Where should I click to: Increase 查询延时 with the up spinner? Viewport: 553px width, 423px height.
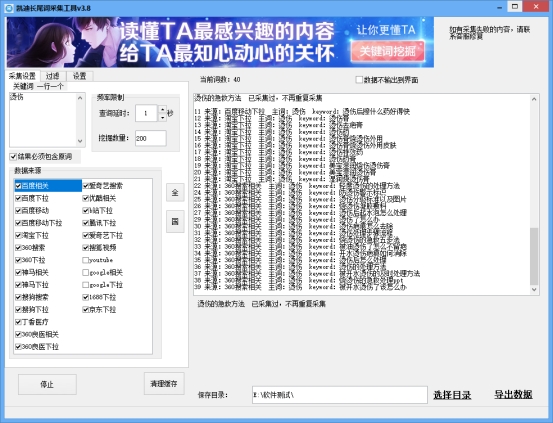162,109
